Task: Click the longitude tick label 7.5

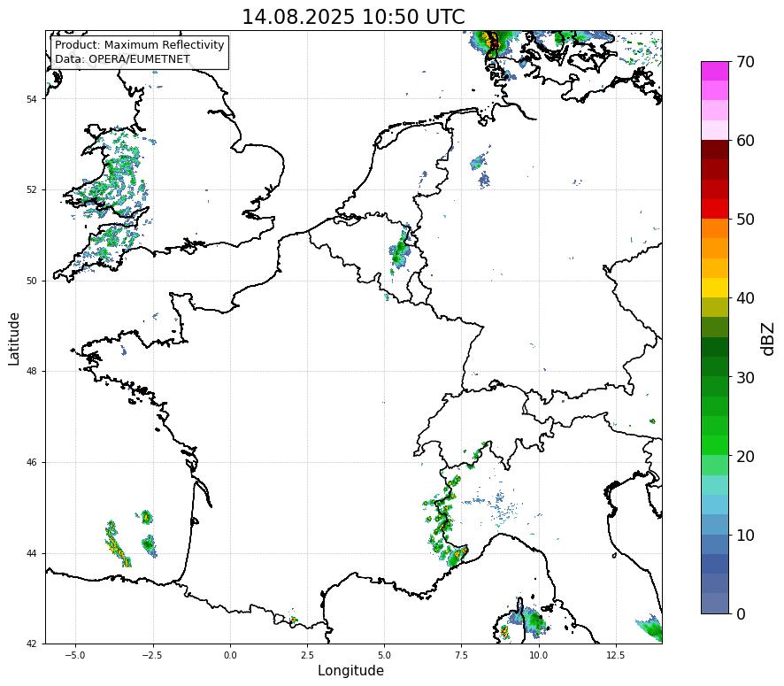Action: click(x=461, y=656)
